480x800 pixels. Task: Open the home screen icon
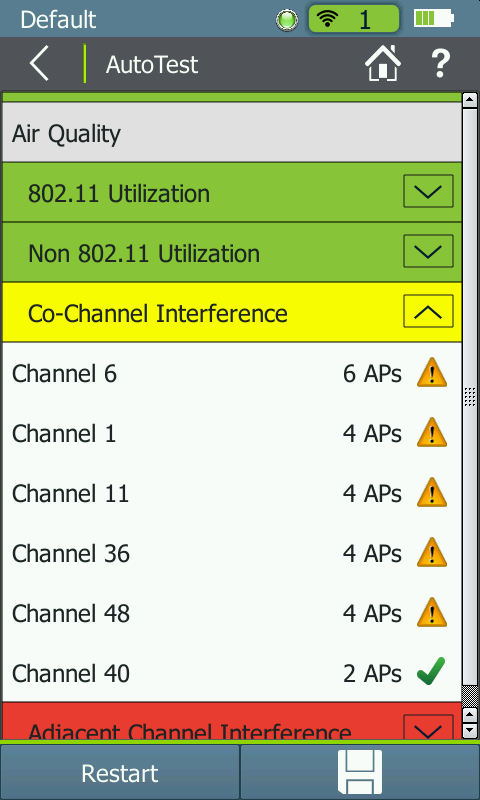(383, 64)
